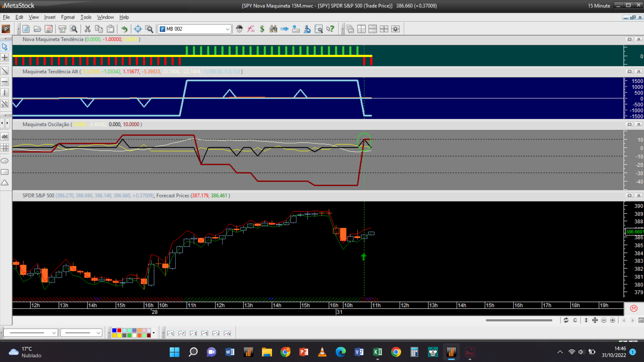Click the zoom in plus button
This screenshot has width=644, height=362.
612,320
